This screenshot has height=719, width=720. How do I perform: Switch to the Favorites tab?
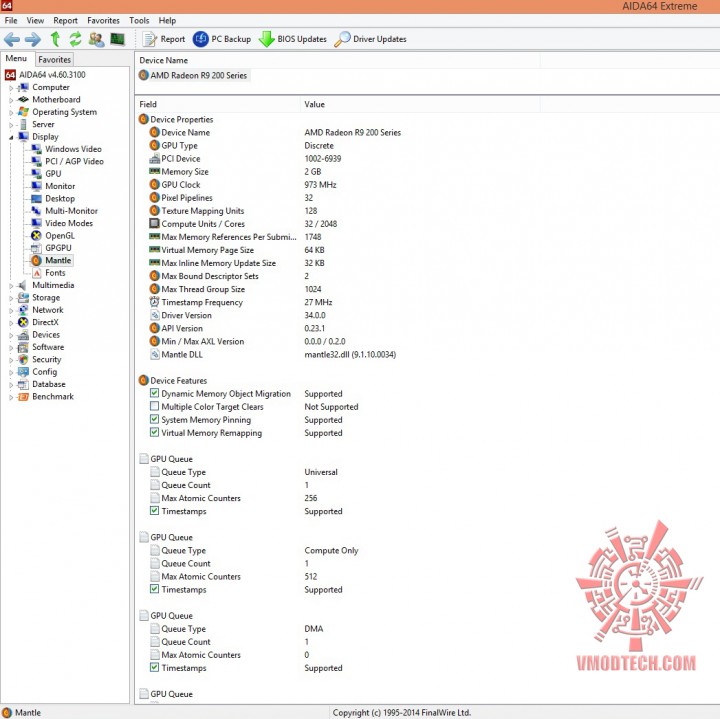54,59
